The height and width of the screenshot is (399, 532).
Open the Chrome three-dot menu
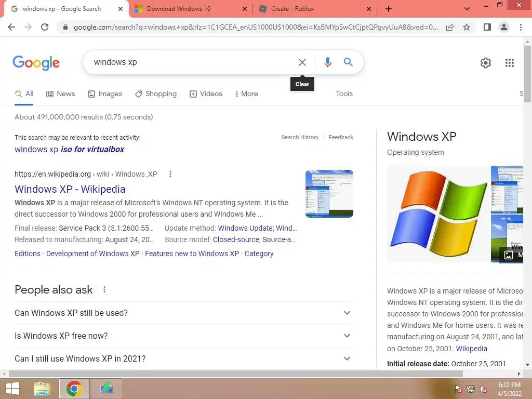point(521,27)
